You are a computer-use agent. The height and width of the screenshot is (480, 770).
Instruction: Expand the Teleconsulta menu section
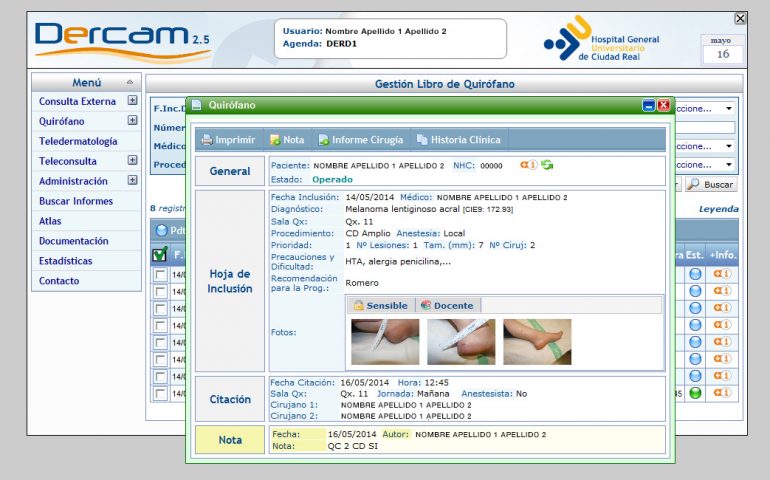pos(132,161)
